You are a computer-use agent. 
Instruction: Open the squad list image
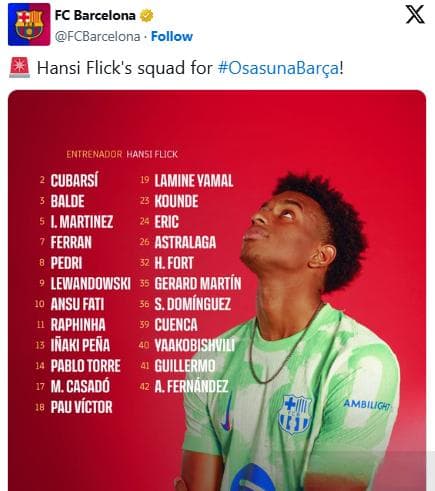(x=217, y=290)
